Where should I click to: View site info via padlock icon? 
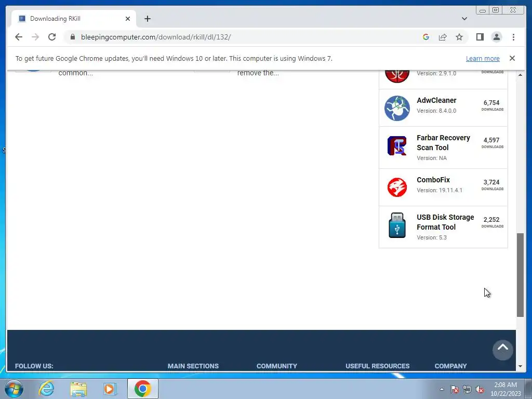pyautogui.click(x=72, y=37)
